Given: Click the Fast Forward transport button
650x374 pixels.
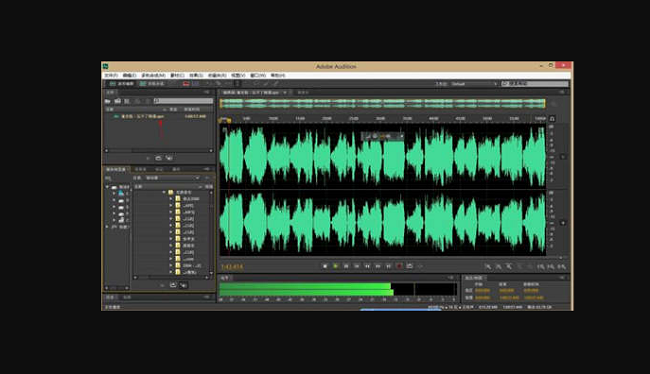Looking at the screenshot, I should pyautogui.click(x=378, y=266).
